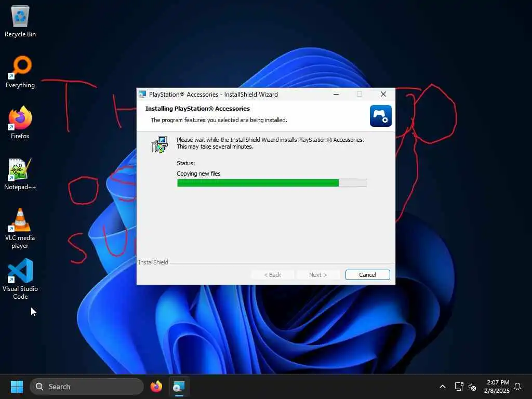
Task: Select the Firefox desktop shortcut
Action: tap(20, 123)
